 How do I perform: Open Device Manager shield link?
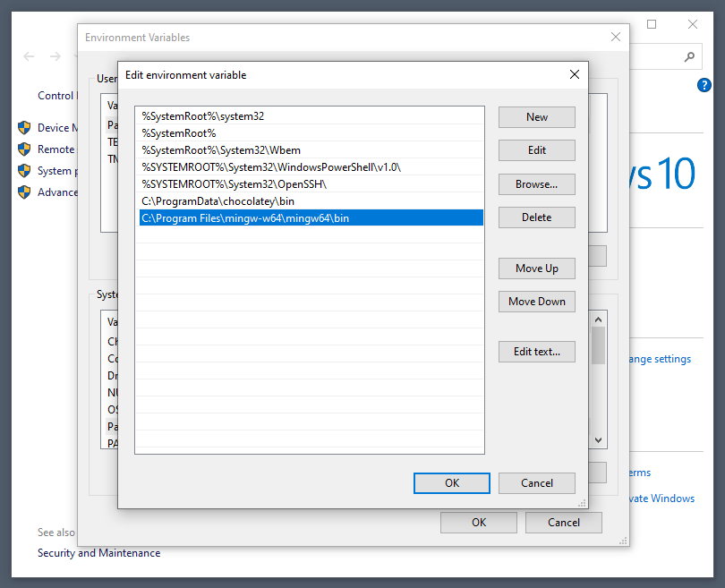point(57,128)
